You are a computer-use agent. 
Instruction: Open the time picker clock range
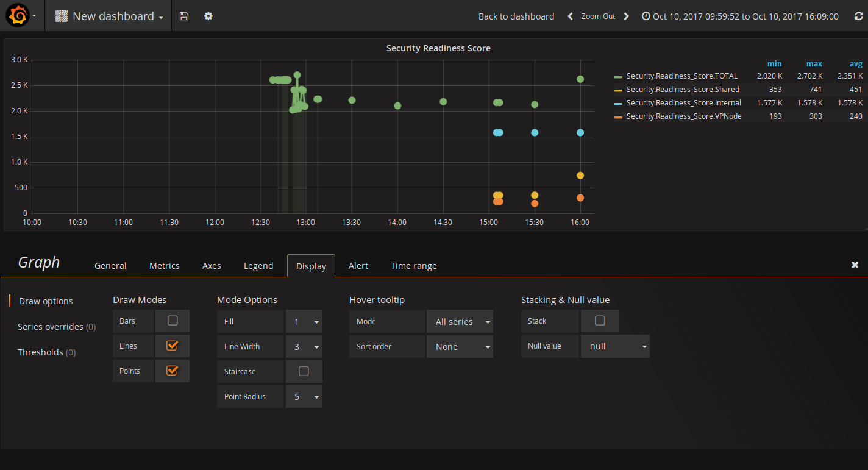[740, 16]
